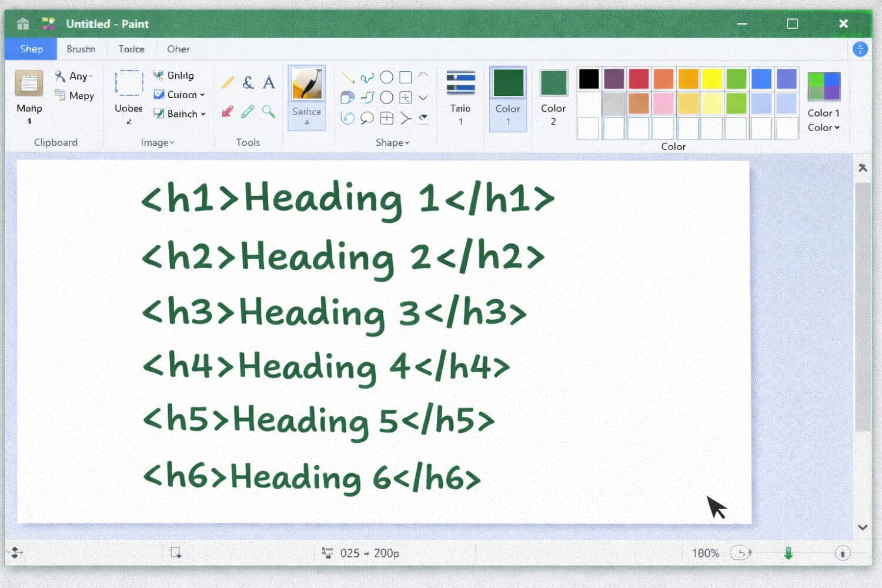This screenshot has height=588, width=882.
Task: Select the Pencil tool in Tools group
Action: 228,82
